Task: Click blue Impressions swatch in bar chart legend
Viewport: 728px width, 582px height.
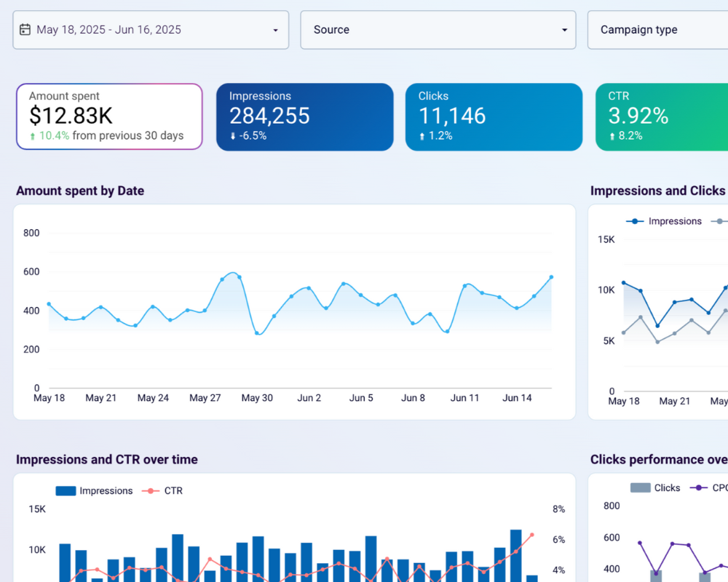Action: click(66, 491)
